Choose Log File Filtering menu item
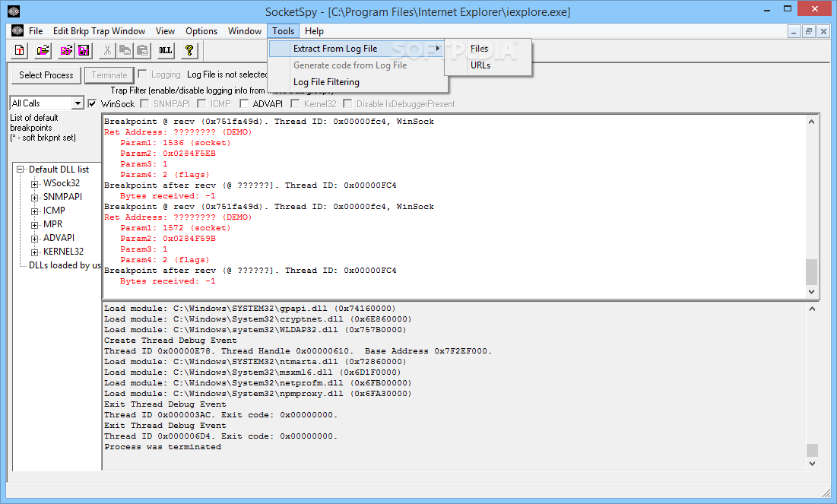Screen dimensions: 837x504 [356, 81]
